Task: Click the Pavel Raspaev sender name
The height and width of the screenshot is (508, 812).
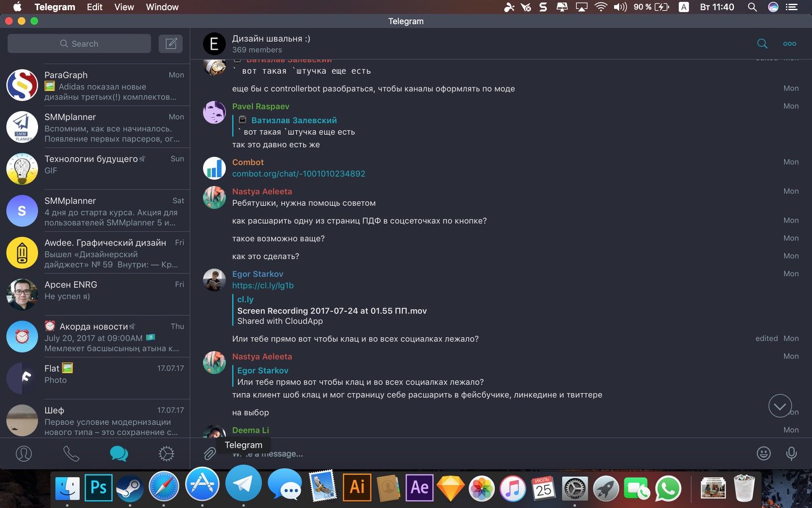Action: (261, 106)
